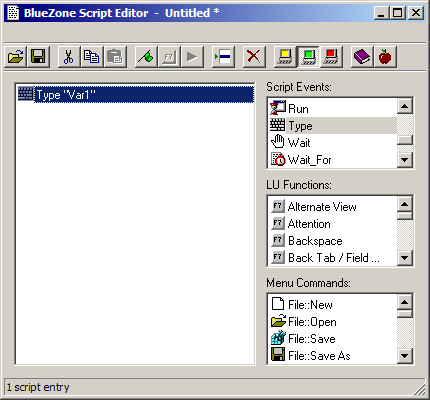Click down arrow of Script Events scrollbar
This screenshot has height=400, width=430.
(405, 160)
